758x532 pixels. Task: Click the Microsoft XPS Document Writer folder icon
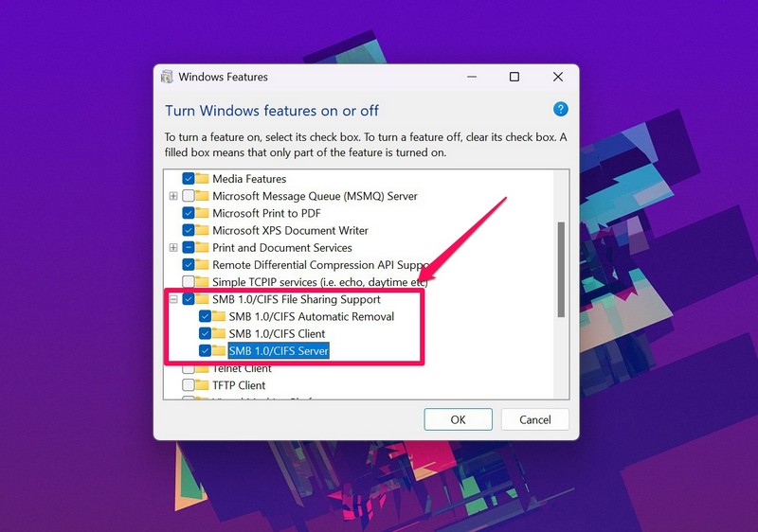point(203,230)
